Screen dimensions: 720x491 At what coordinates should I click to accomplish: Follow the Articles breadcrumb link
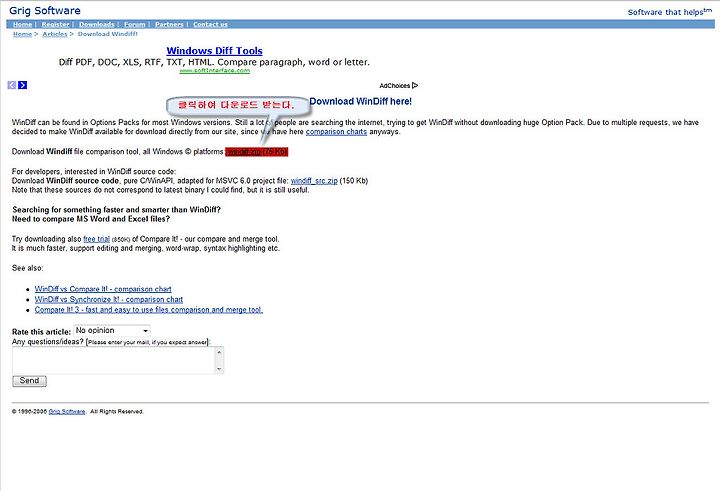point(55,34)
